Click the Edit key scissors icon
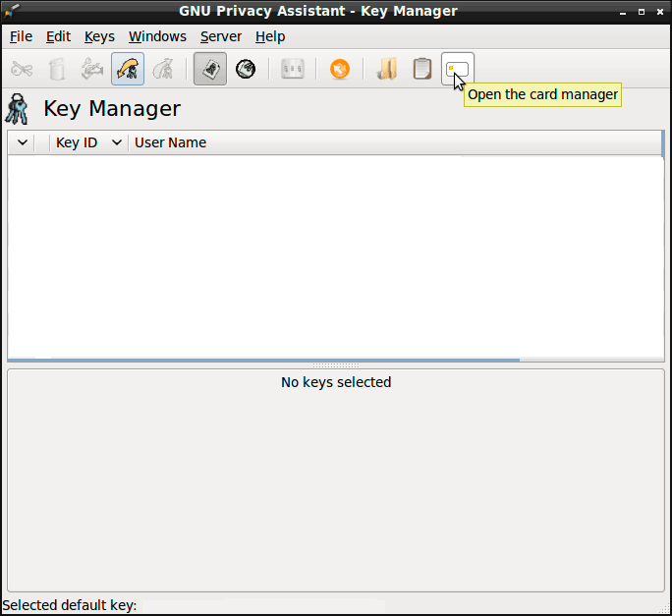Viewport: 672px width, 616px height. pyautogui.click(x=22, y=69)
